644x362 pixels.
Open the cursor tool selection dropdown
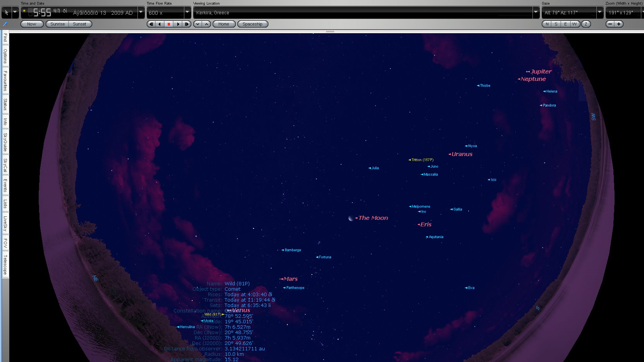[15, 12]
